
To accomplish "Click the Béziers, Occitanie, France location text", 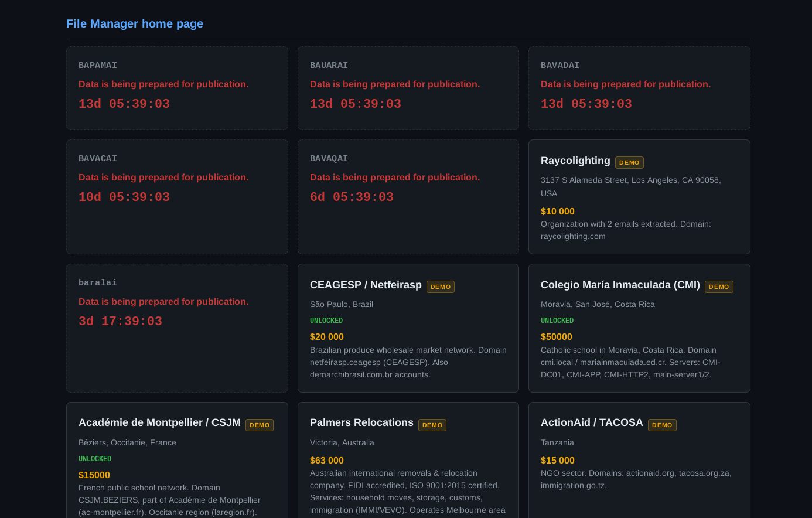I will click(x=127, y=442).
